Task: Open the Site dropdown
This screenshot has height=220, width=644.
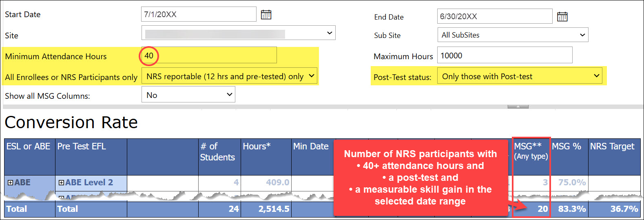Action: pyautogui.click(x=238, y=33)
